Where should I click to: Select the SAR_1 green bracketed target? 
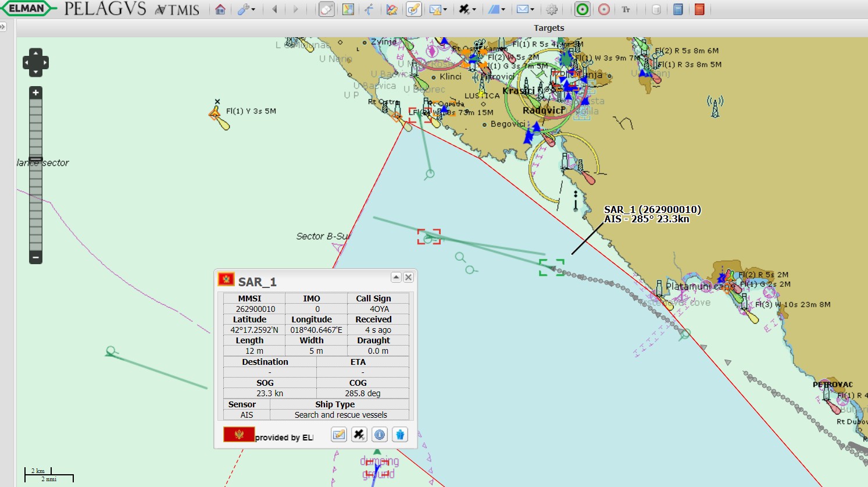(x=552, y=268)
